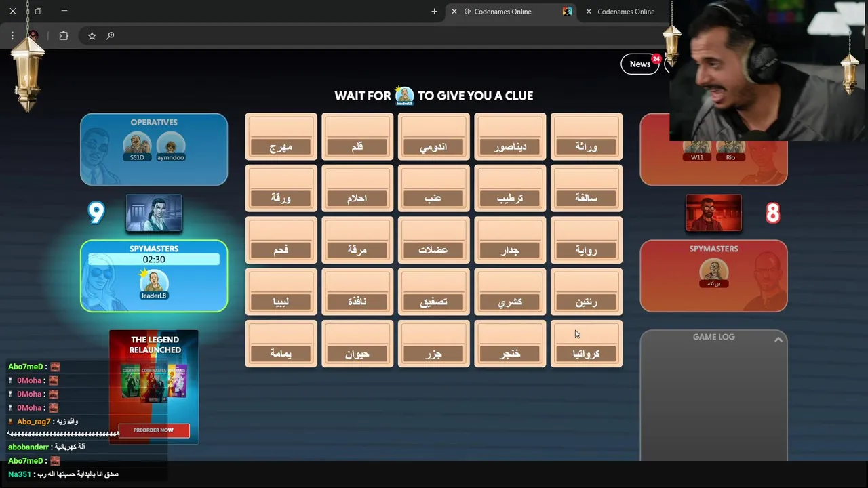Select the word card ليبيا
868x488 pixels.
[281, 292]
